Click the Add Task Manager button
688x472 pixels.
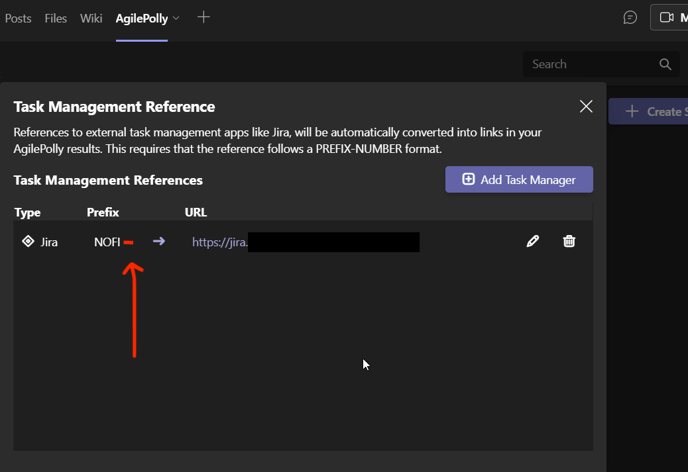click(x=519, y=179)
